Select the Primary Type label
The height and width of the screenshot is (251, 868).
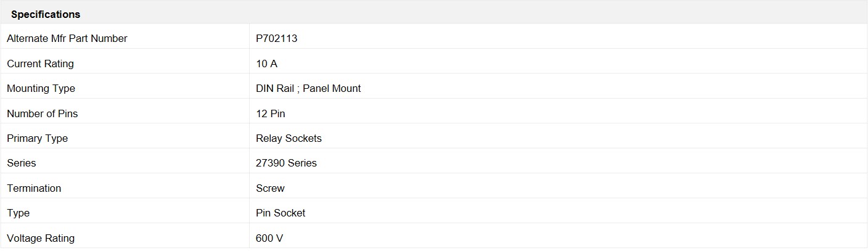37,138
